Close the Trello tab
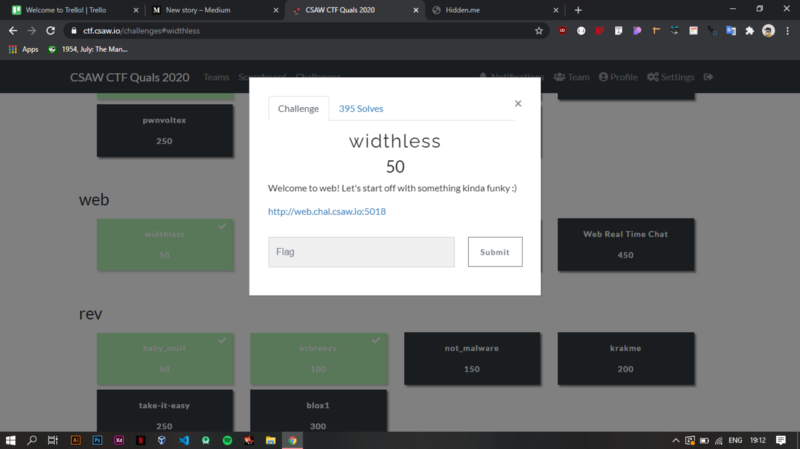Image resolution: width=800 pixels, height=449 pixels. pos(136,10)
